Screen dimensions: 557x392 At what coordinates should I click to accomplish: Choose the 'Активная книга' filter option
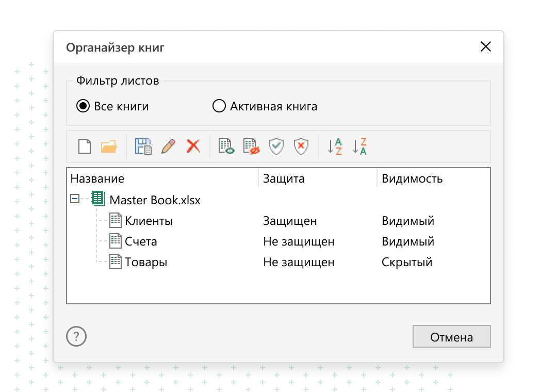point(218,106)
